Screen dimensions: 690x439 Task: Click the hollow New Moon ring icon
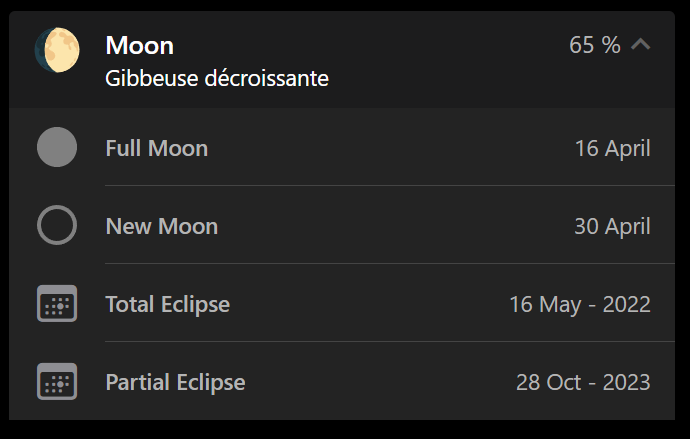click(x=57, y=225)
